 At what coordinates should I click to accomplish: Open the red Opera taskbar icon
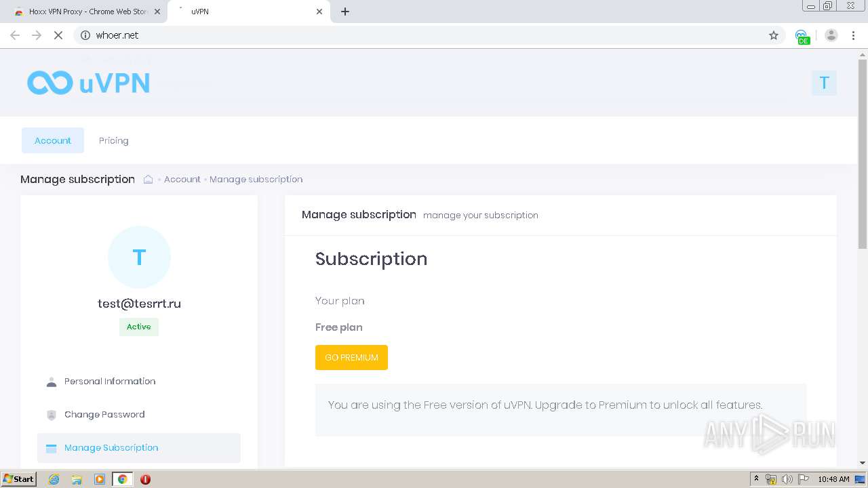point(145,479)
